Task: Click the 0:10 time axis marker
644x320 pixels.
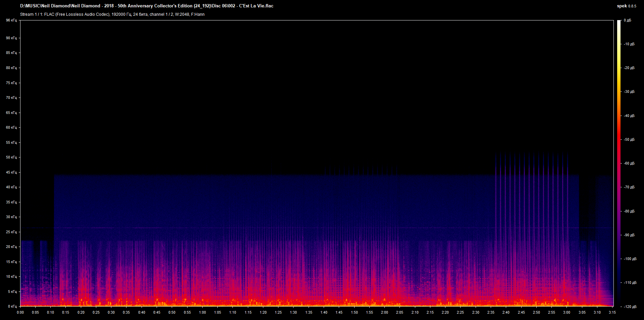Action: point(50,312)
